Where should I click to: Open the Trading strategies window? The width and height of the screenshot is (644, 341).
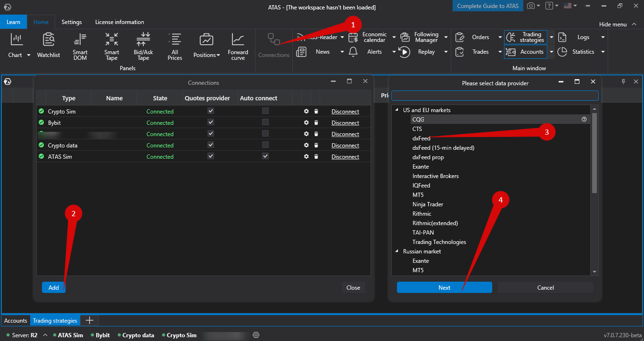click(x=526, y=37)
